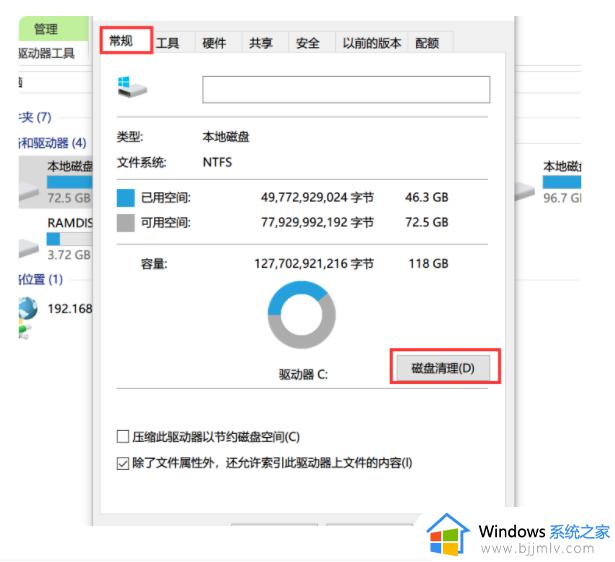
Task: Click the 77,929,992,192 字节 free space value
Action: pos(317,222)
